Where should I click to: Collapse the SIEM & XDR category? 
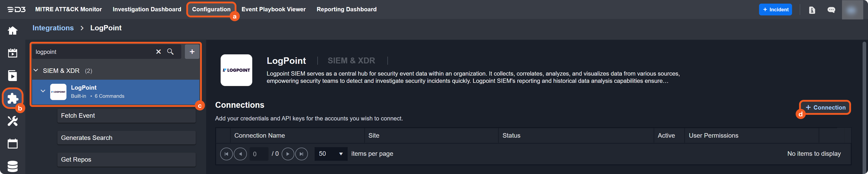click(x=36, y=70)
